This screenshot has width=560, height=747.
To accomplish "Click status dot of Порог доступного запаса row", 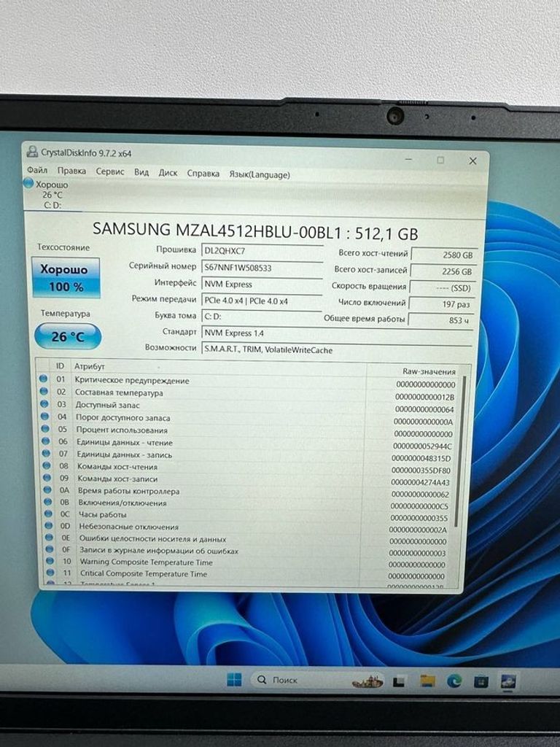I will 44,416.
